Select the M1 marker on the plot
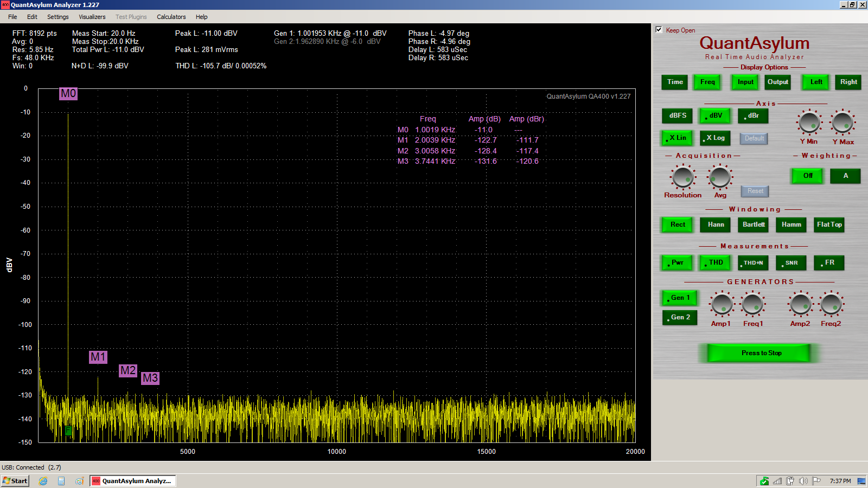The height and width of the screenshot is (488, 868). coord(98,357)
